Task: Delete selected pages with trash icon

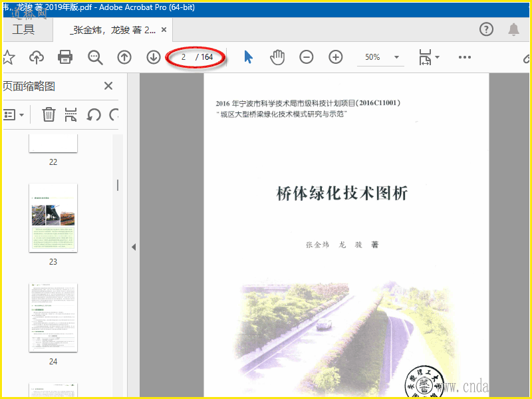Action: [x=49, y=114]
